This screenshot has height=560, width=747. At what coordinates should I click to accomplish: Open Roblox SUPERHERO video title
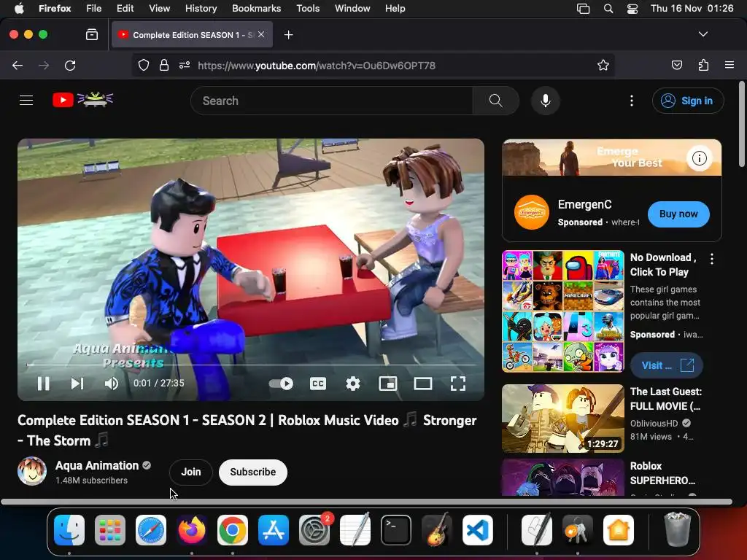point(662,472)
